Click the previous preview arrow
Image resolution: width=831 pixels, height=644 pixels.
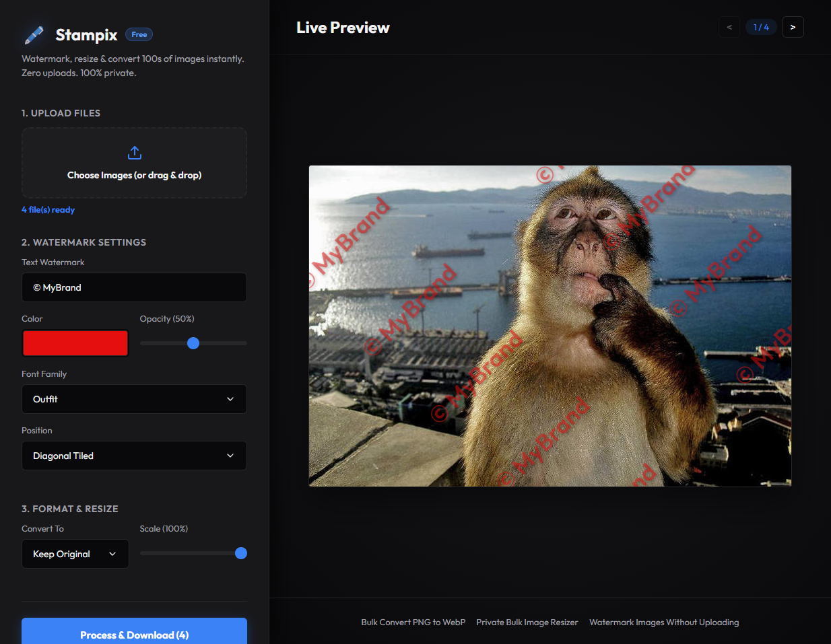[729, 26]
